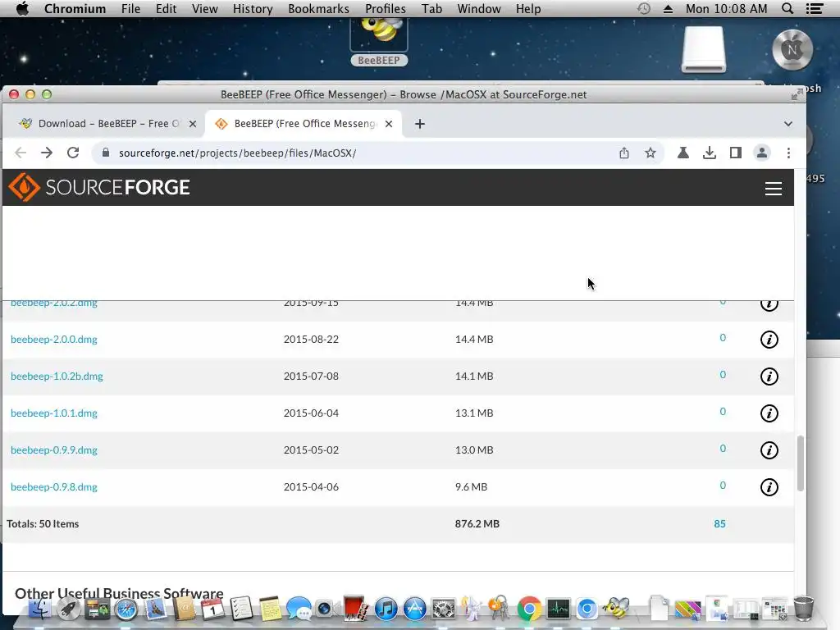Open a new browser tab
The height and width of the screenshot is (630, 840).
pyautogui.click(x=419, y=124)
